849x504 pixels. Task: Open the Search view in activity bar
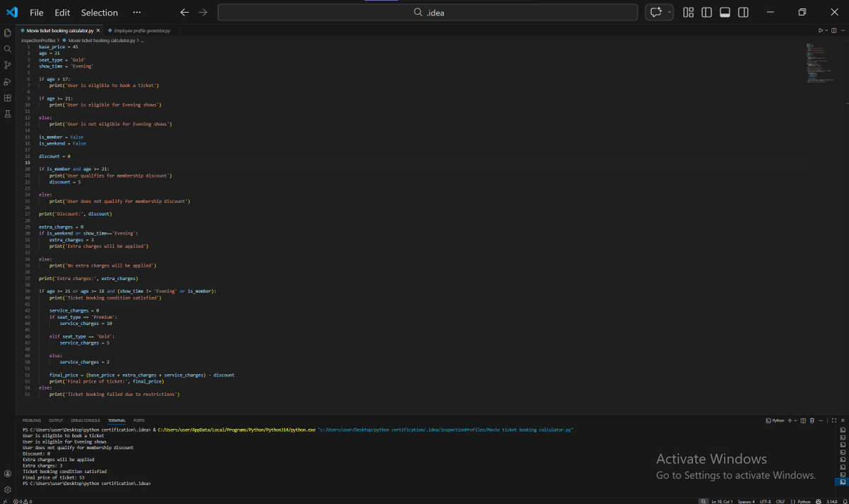click(8, 49)
